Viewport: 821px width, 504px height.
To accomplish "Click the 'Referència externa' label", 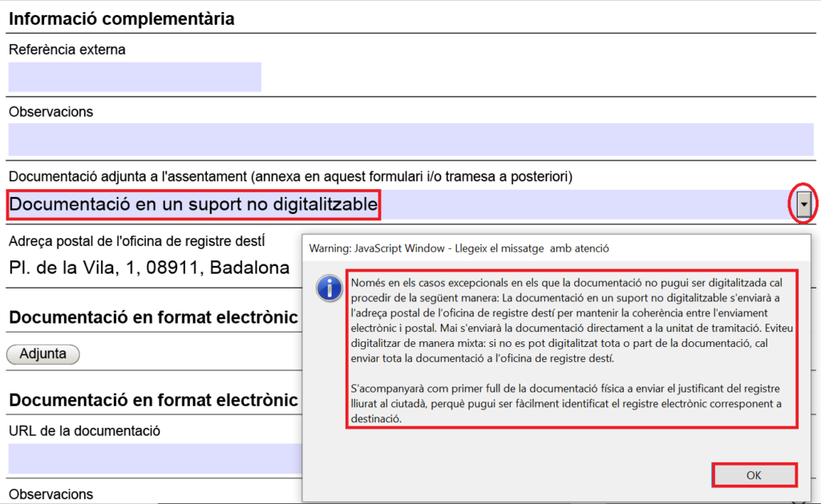I will tap(67, 50).
